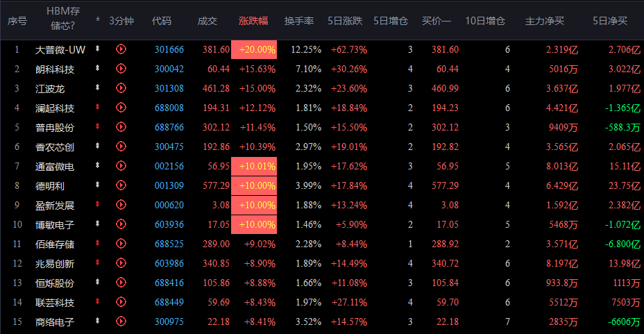Viewport: 644px width, 334px height.
Task: Open 3-minute chart icon for 普冉股份
Action: [x=121, y=127]
